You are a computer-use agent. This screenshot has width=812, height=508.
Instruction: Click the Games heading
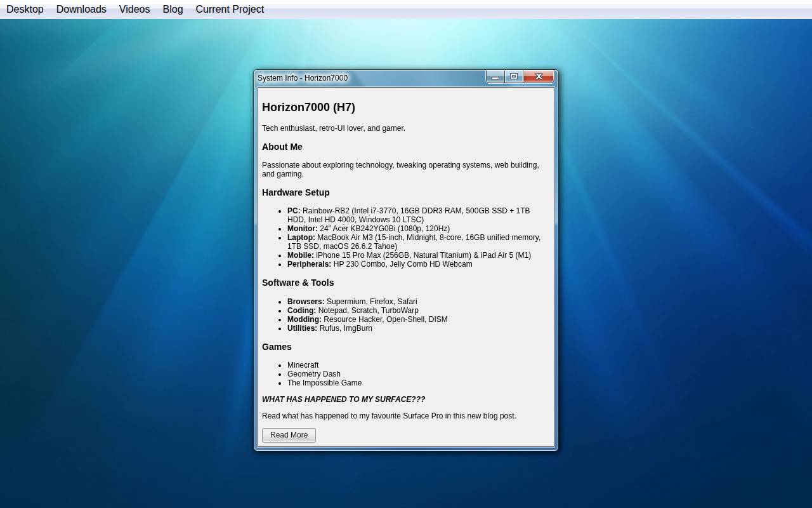coord(277,347)
